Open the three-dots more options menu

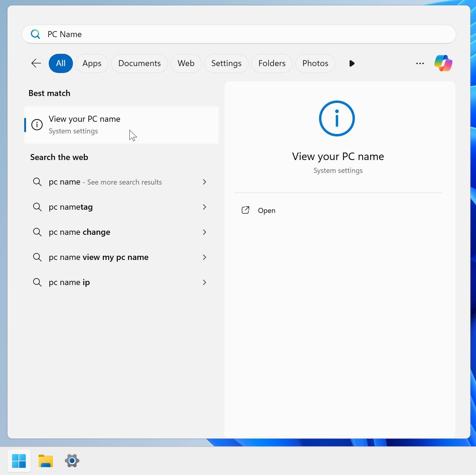point(420,63)
